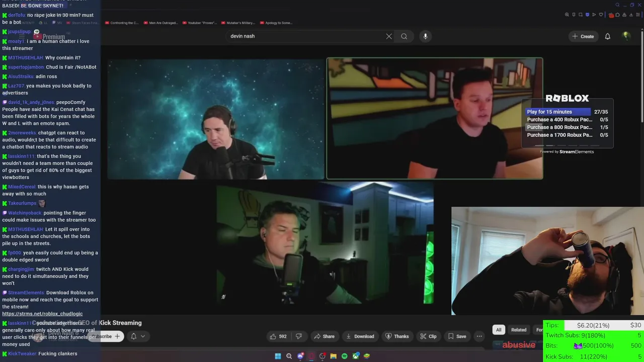The image size is (644, 362).
Task: Click chat username 'chargingjim'
Action: pos(21,269)
